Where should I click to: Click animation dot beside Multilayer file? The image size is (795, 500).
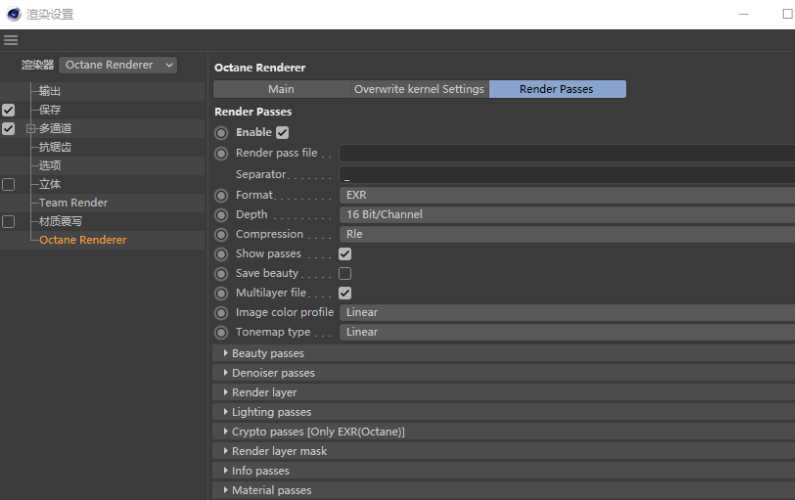point(221,293)
